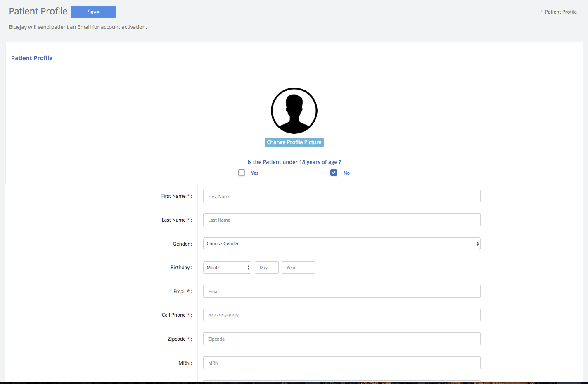
Task: Click the Email field label
Action: [183, 292]
